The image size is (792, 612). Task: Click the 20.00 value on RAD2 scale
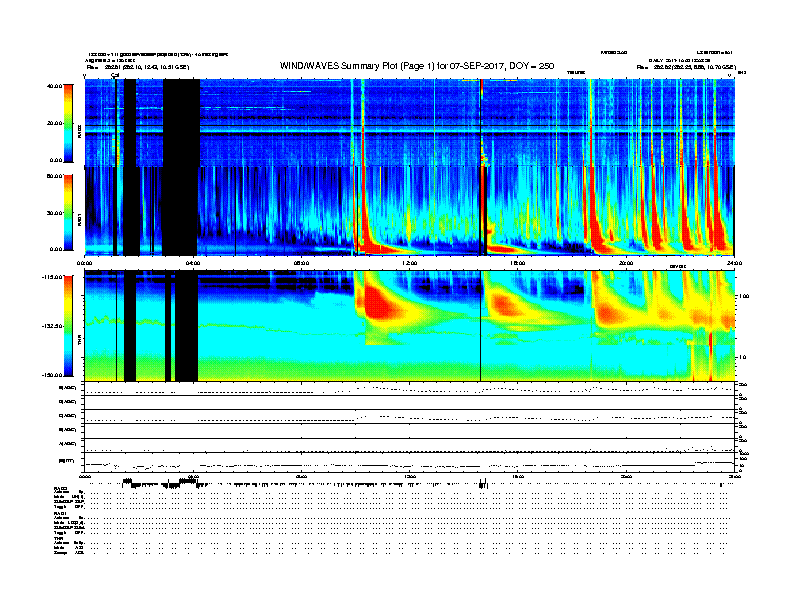(54, 123)
